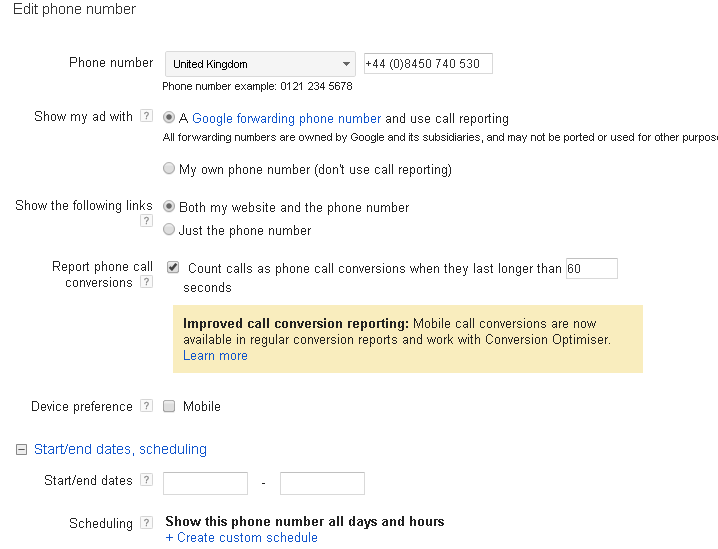The image size is (718, 549).
Task: Click Create custom schedule link
Action: coord(247,538)
